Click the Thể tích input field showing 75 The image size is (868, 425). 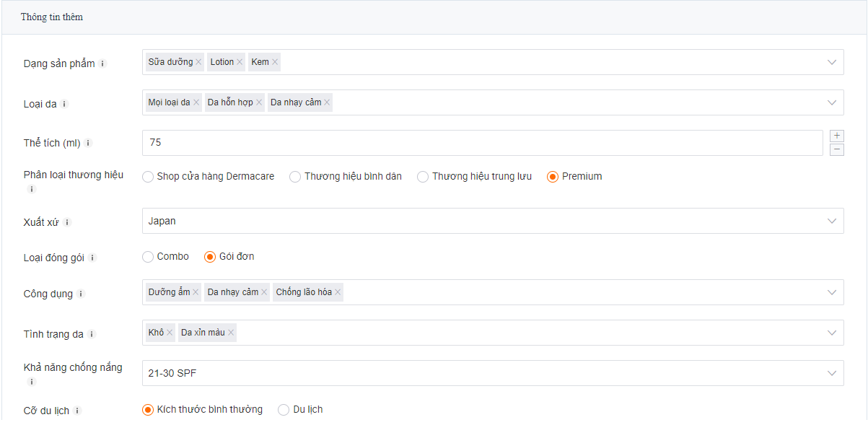pyautogui.click(x=482, y=143)
